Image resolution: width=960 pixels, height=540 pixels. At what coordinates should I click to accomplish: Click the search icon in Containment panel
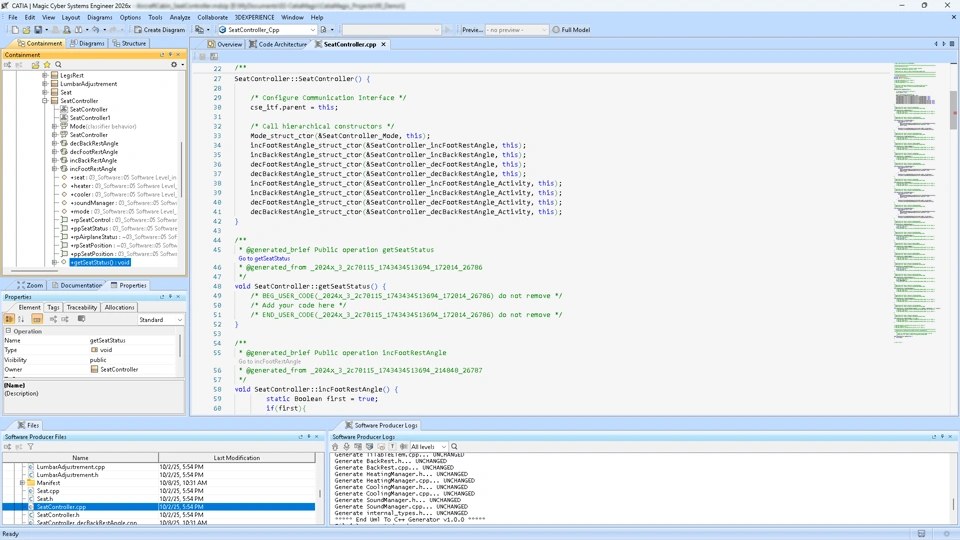[58, 65]
